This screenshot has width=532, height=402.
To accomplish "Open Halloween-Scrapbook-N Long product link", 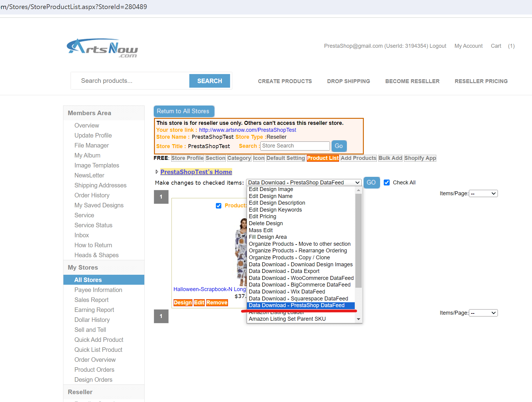I will tap(210, 289).
